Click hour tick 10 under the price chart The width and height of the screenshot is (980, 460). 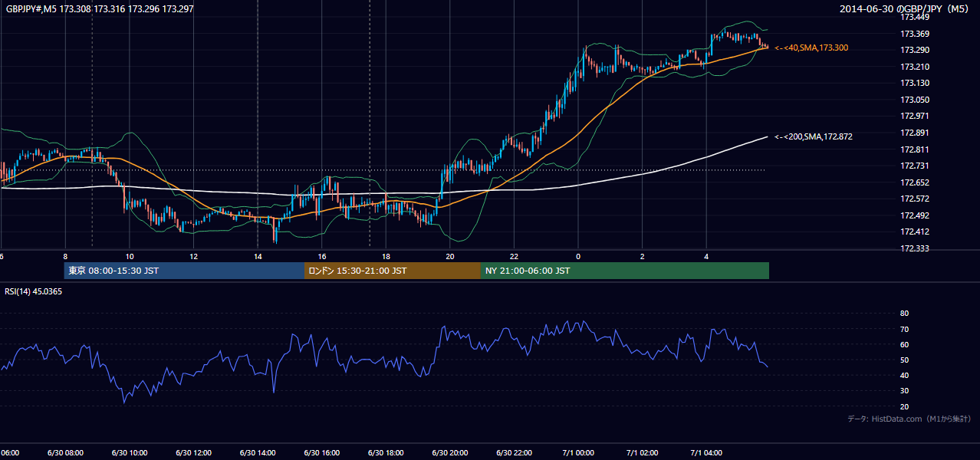(130, 256)
